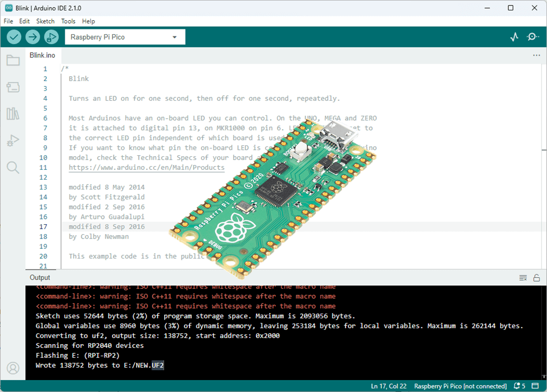
Task: Click the 'by Colby Newman' comment line
Action: [x=99, y=236]
